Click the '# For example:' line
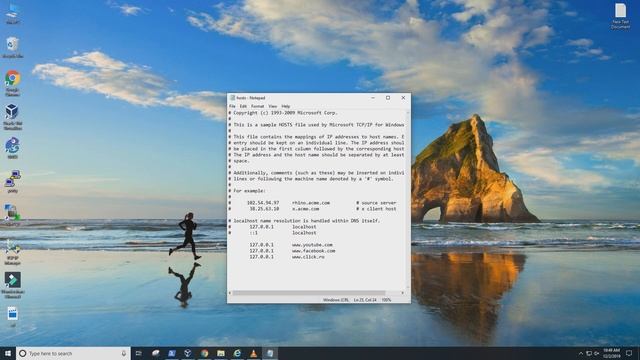Image resolution: width=640 pixels, height=360 pixels. (x=247, y=191)
